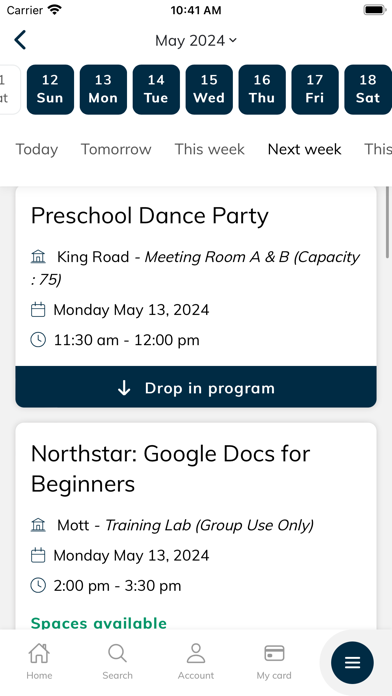The height and width of the screenshot is (696, 392).
Task: Switch to the Today filter tab
Action: click(37, 149)
